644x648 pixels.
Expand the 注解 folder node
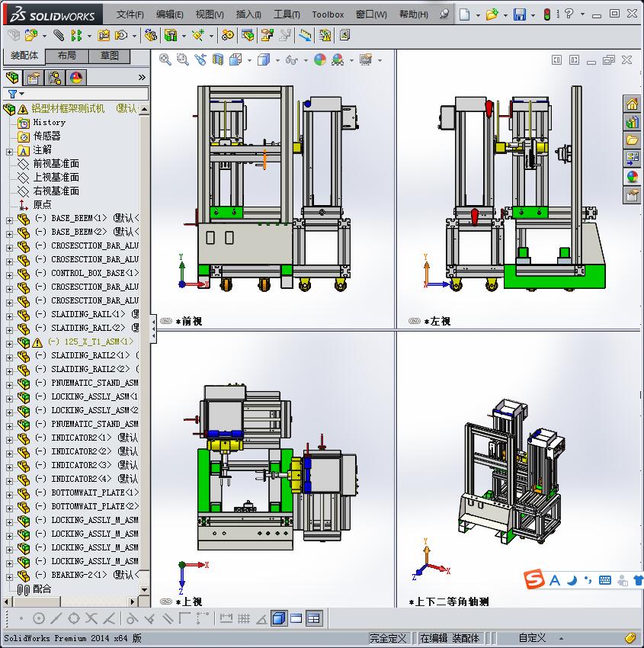pyautogui.click(x=9, y=152)
